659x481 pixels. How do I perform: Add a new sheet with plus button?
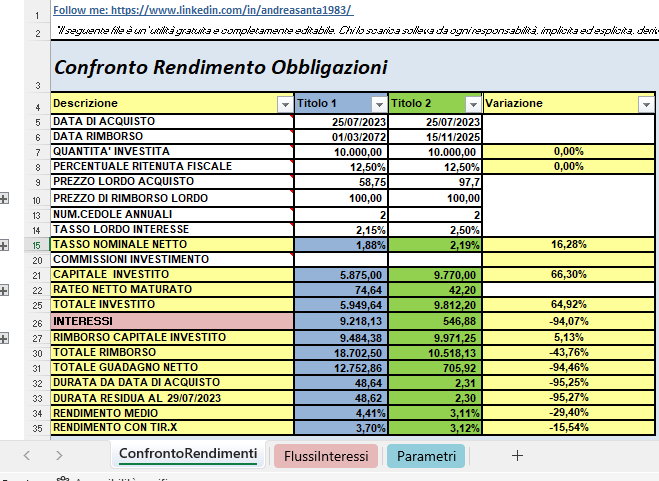pos(517,456)
